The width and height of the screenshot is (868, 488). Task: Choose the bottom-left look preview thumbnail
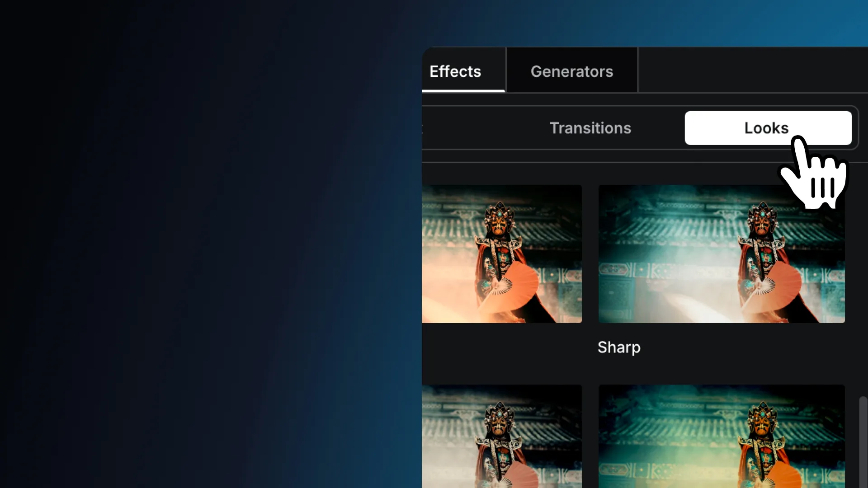coord(502,436)
